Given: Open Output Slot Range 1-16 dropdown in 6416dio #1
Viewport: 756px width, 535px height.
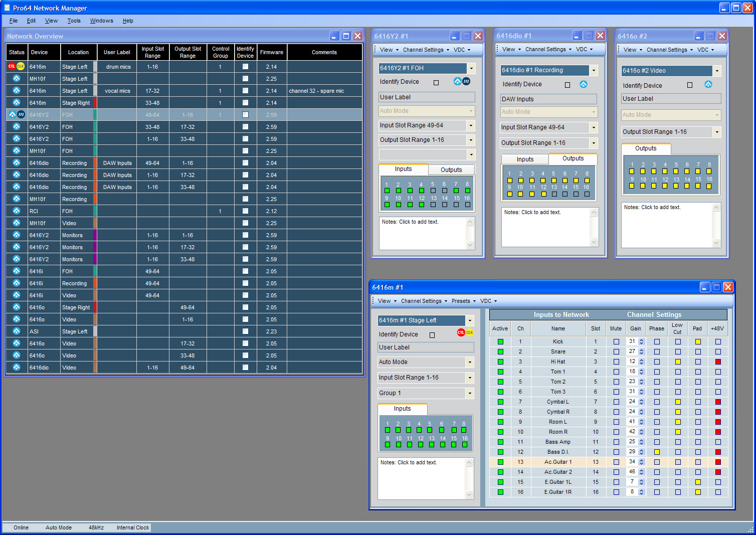Looking at the screenshot, I should (x=594, y=143).
